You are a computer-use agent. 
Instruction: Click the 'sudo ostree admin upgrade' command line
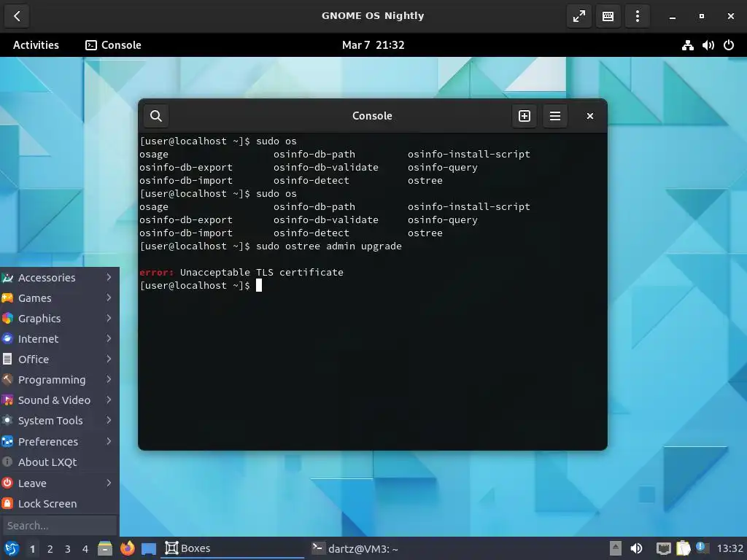pos(329,246)
